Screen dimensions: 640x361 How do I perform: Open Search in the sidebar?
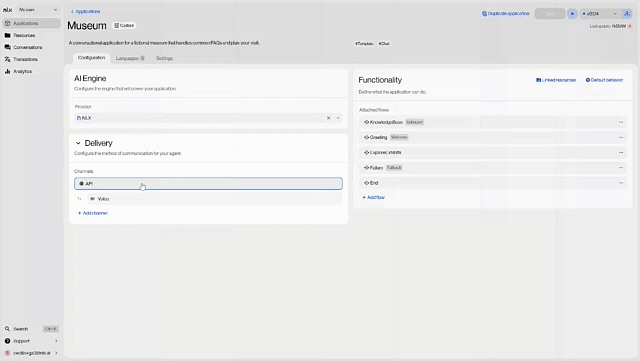tap(31, 329)
